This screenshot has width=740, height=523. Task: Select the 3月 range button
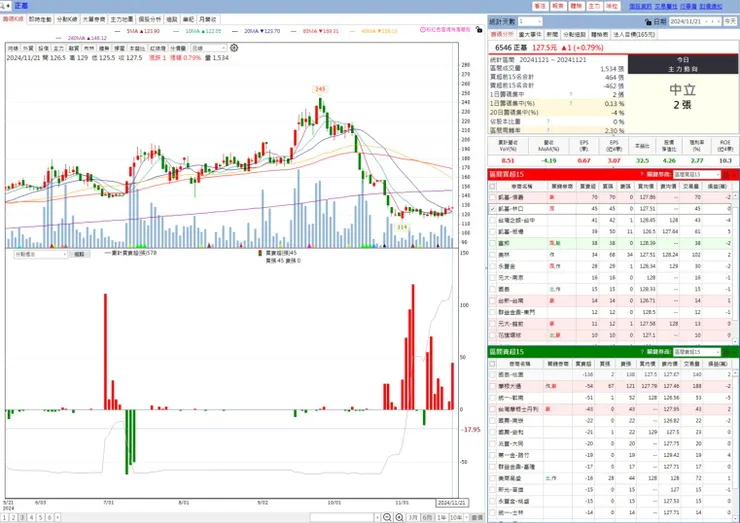[x=413, y=517]
